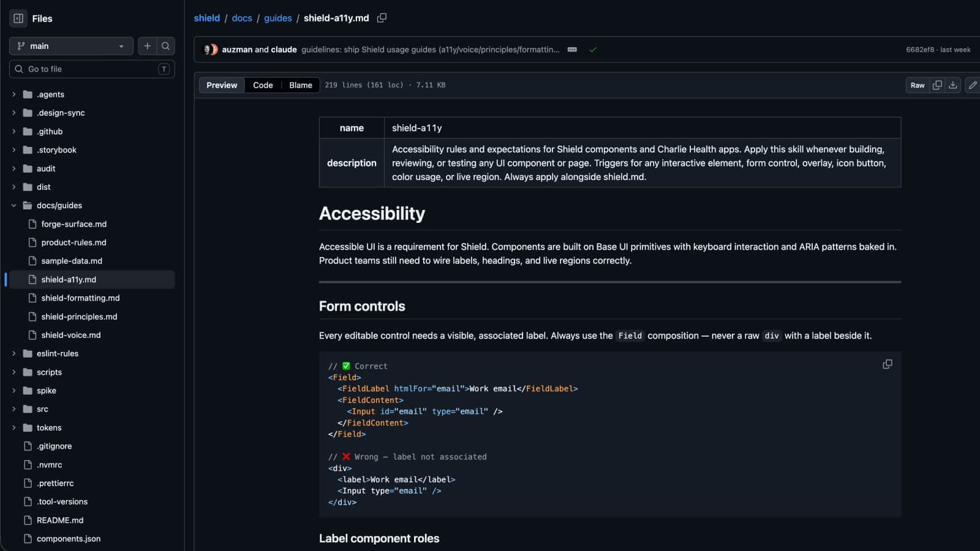The image size is (980, 551).
Task: Copy the code block snippet
Action: click(887, 364)
